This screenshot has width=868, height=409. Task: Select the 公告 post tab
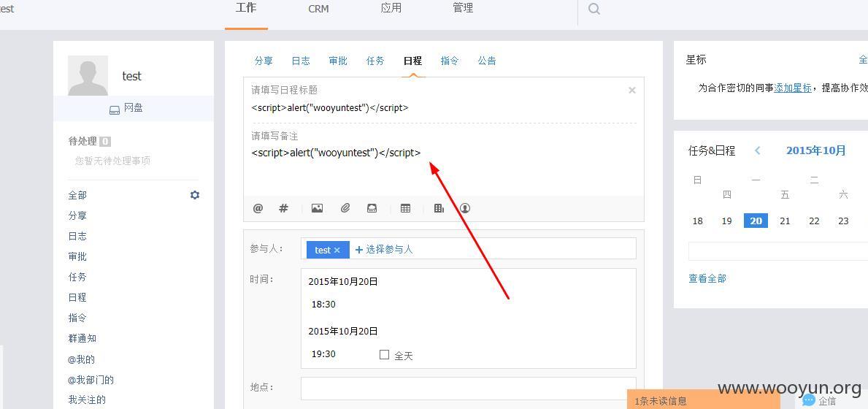click(487, 61)
